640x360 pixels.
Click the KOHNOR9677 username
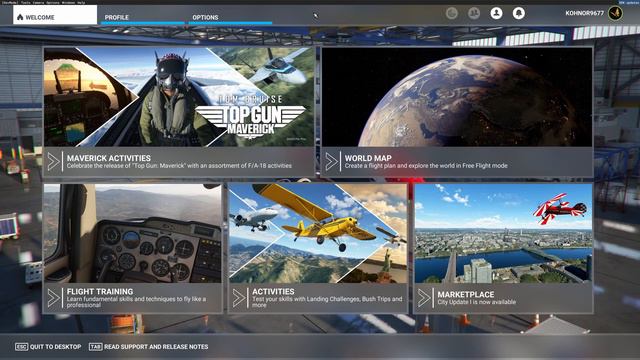[584, 13]
